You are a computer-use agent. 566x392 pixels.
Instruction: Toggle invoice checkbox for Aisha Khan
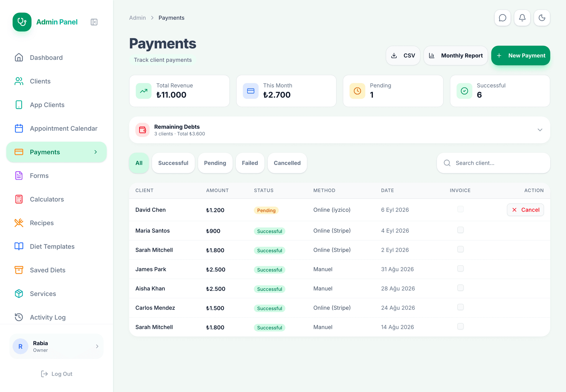[x=460, y=288]
